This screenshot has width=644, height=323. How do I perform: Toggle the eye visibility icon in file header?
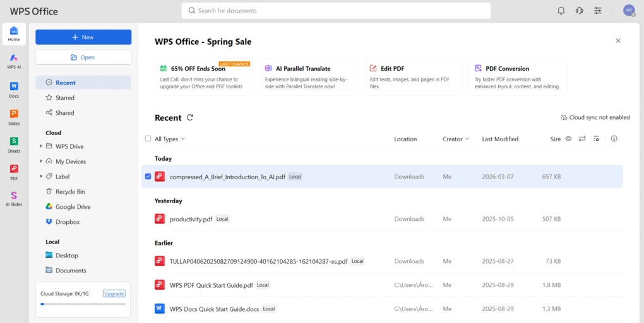(x=568, y=139)
